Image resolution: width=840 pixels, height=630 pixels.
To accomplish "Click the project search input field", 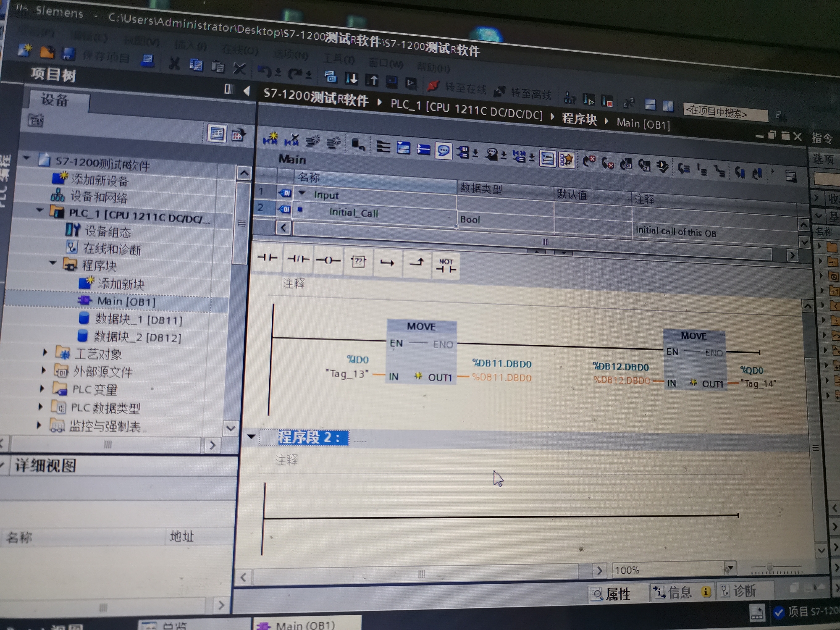I will (724, 113).
